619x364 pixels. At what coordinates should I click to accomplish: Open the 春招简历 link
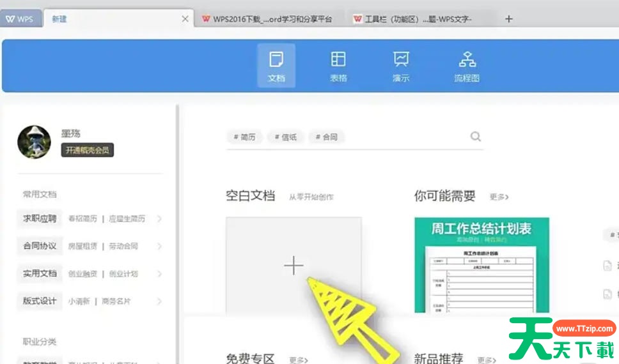pyautogui.click(x=82, y=218)
